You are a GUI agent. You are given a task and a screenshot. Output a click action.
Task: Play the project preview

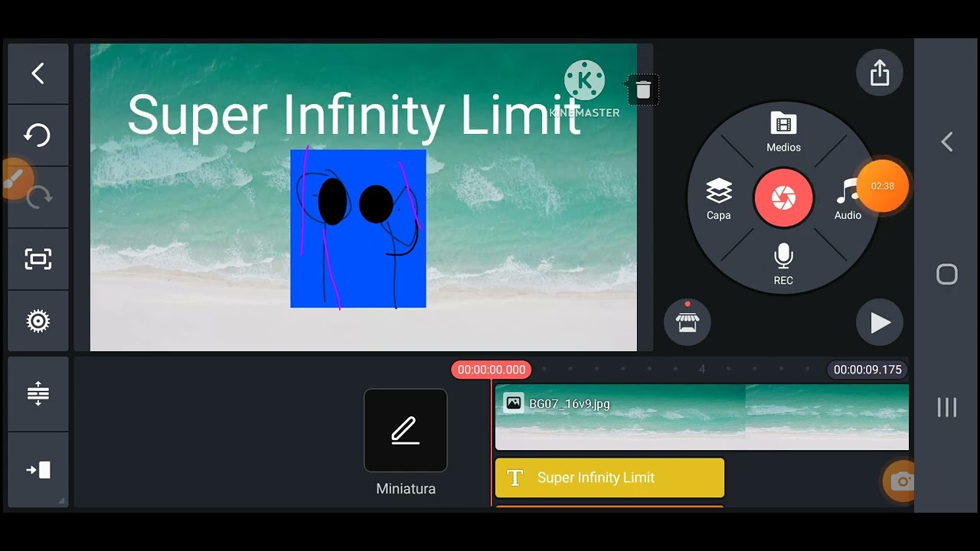coord(880,323)
